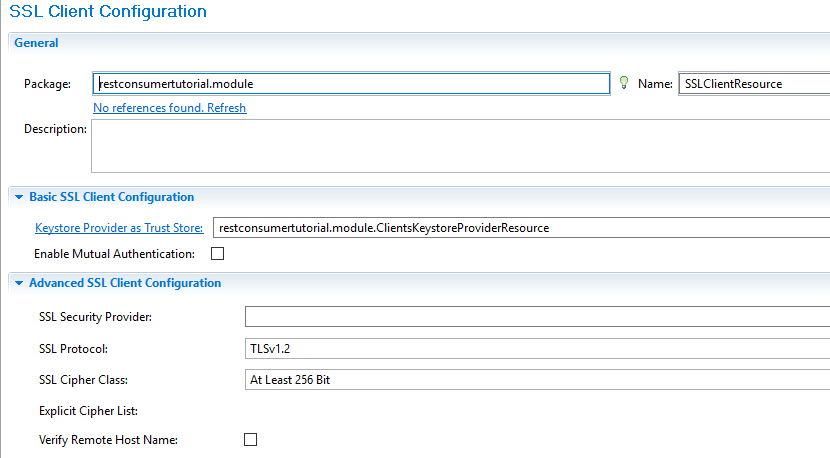The height and width of the screenshot is (458, 830).
Task: Tick Verify Remote Host Name checkbox
Action: pos(250,439)
